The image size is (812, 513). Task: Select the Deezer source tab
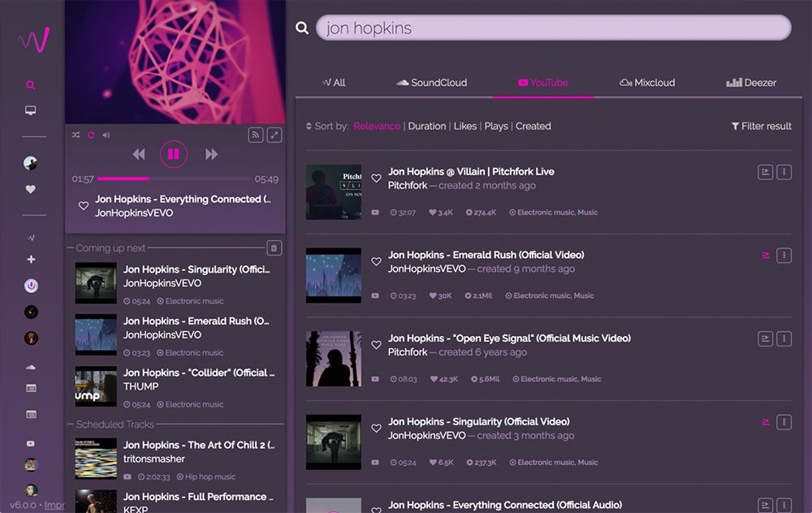click(750, 82)
